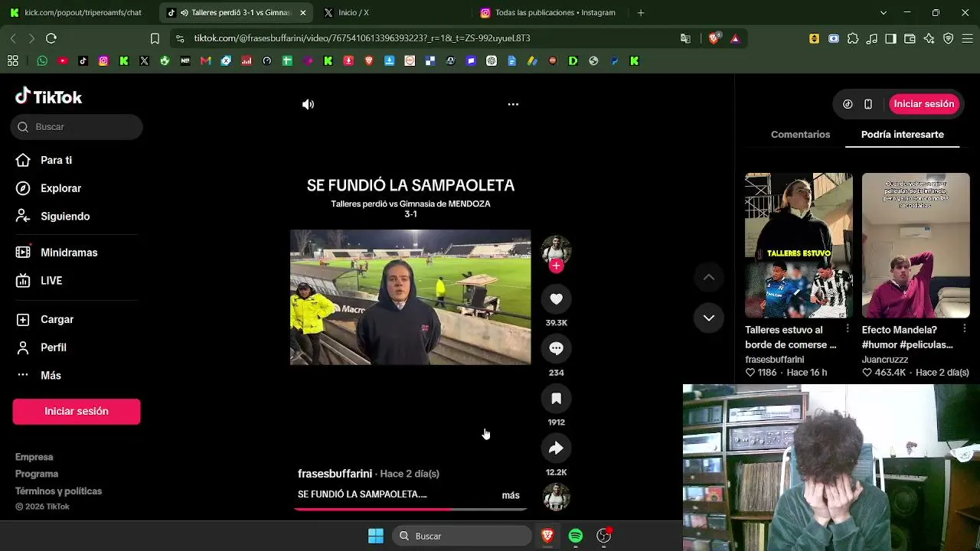Open a new browser tab with plus button
980x551 pixels.
[x=641, y=13]
